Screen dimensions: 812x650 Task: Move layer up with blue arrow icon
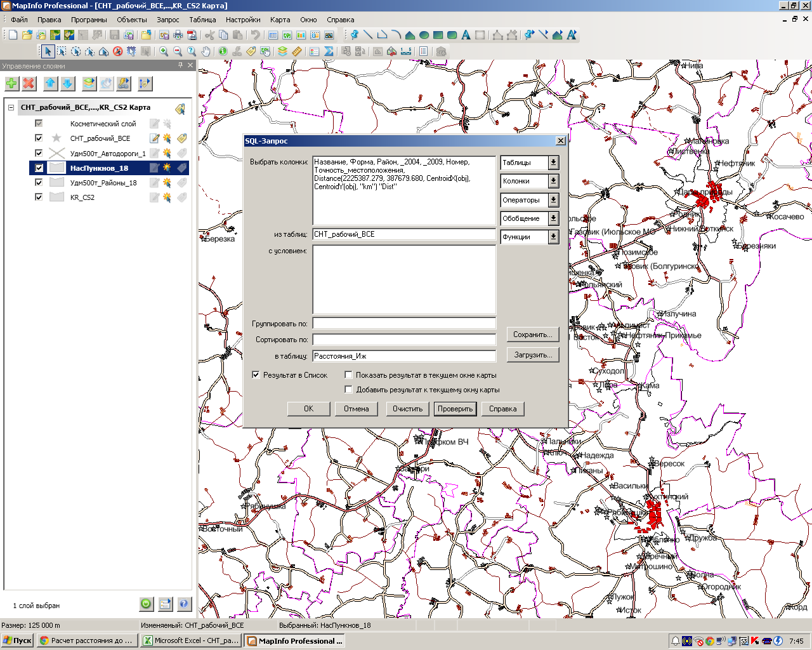[x=51, y=83]
